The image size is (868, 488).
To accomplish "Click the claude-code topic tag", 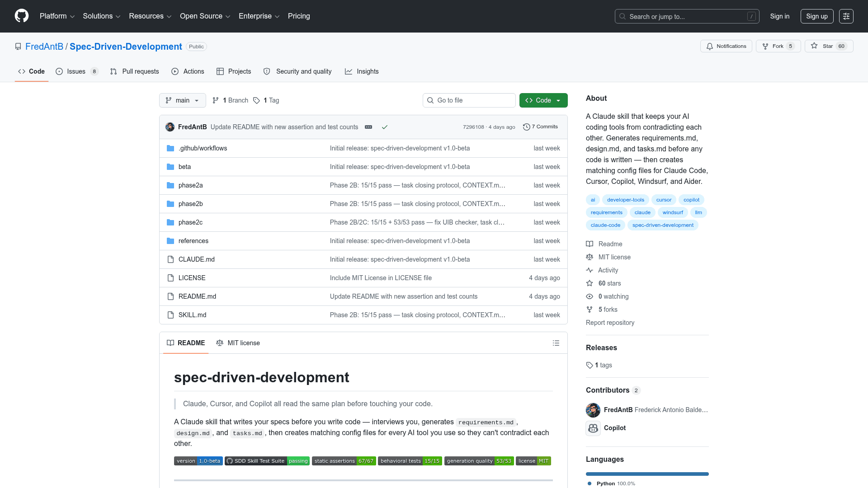I will [605, 225].
